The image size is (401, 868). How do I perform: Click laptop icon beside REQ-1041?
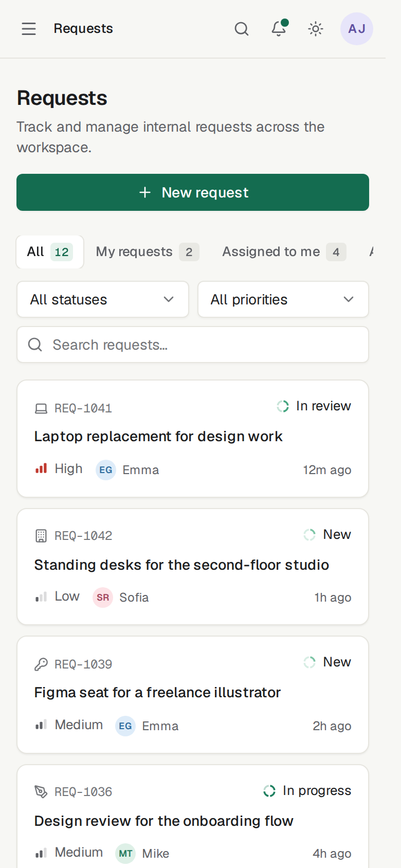(41, 409)
